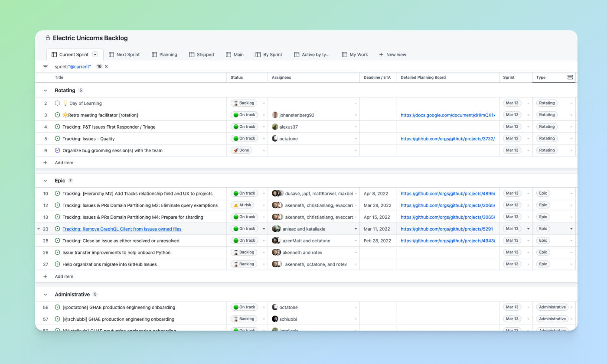607x364 pixels.
Task: Click the plus icon to add Rotating item
Action: [x=45, y=163]
